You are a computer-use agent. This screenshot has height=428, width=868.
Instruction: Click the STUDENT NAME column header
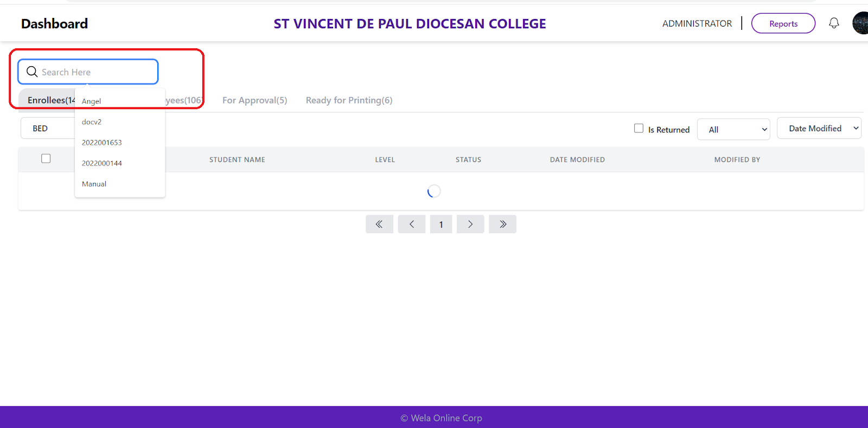coord(237,159)
